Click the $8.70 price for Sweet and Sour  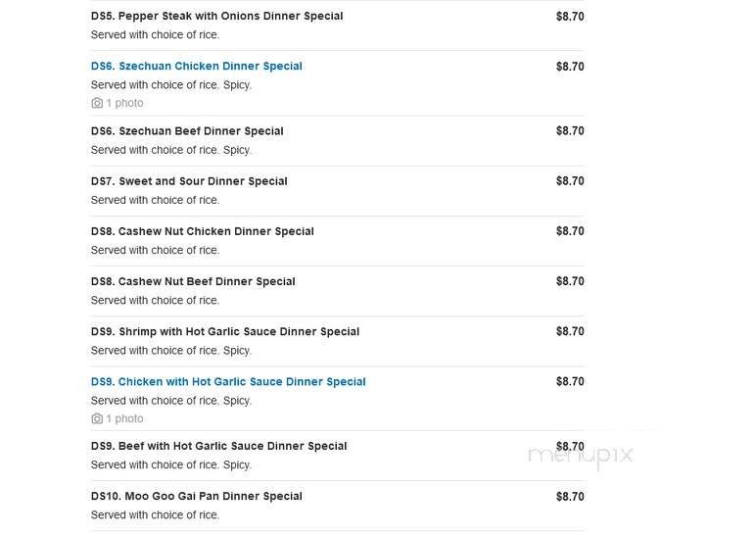[x=569, y=181]
